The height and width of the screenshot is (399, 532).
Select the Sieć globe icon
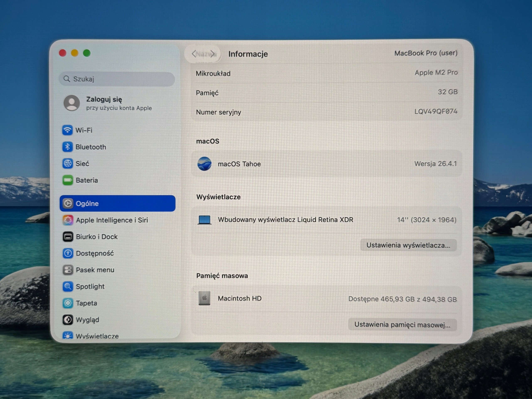(x=68, y=163)
